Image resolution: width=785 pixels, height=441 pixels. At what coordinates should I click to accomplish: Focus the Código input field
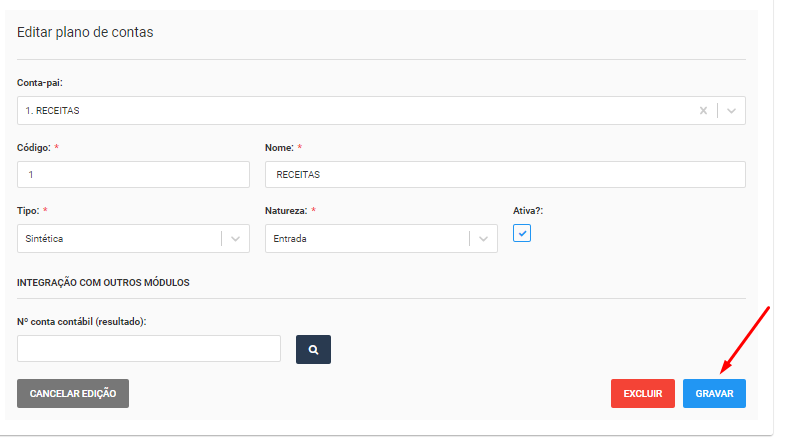click(x=133, y=175)
